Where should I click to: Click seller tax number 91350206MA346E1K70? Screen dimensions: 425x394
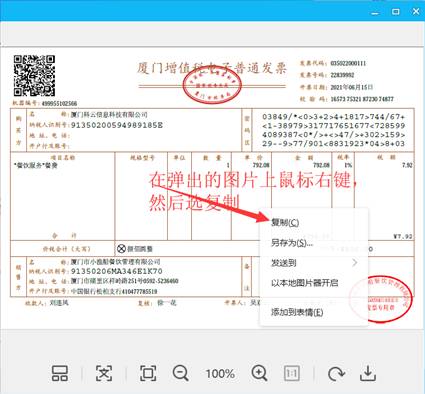(x=117, y=271)
